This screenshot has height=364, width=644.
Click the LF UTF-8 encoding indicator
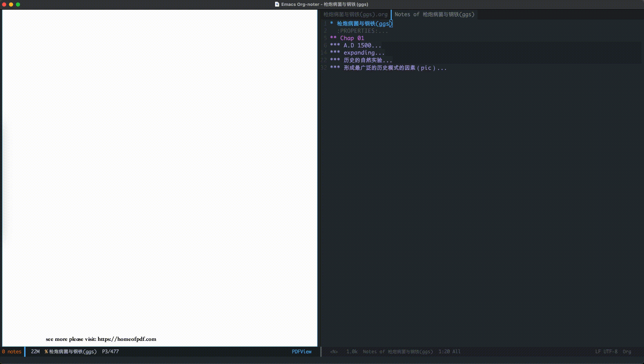pos(606,352)
